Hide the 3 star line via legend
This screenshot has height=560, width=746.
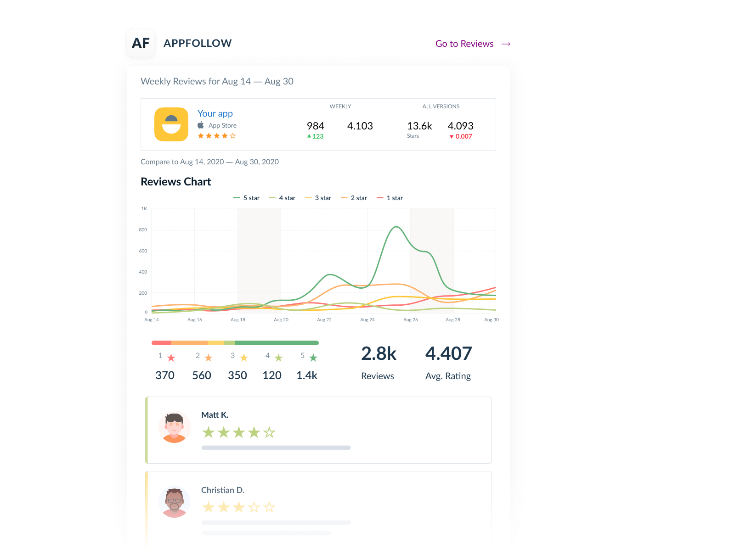tap(318, 198)
